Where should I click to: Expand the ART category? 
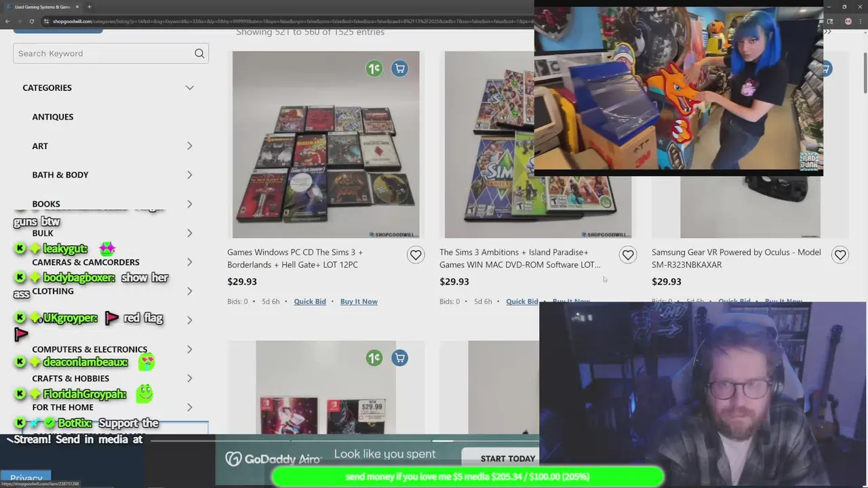pyautogui.click(x=190, y=146)
